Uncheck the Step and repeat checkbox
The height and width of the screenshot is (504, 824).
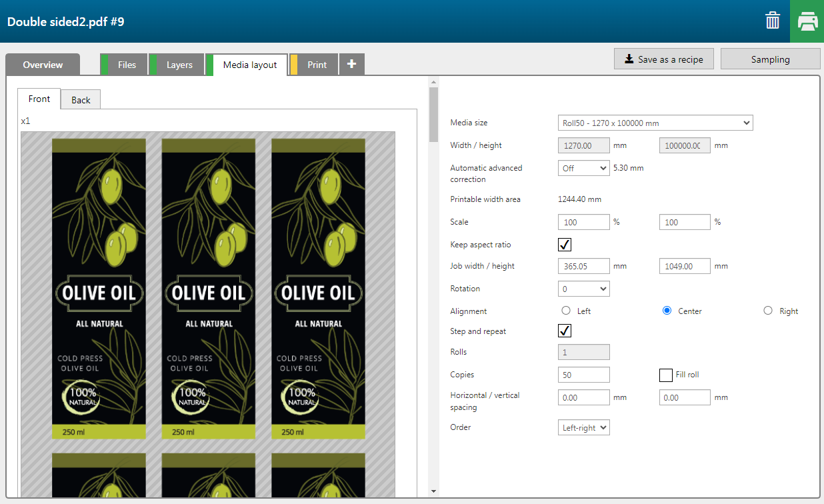tap(565, 331)
